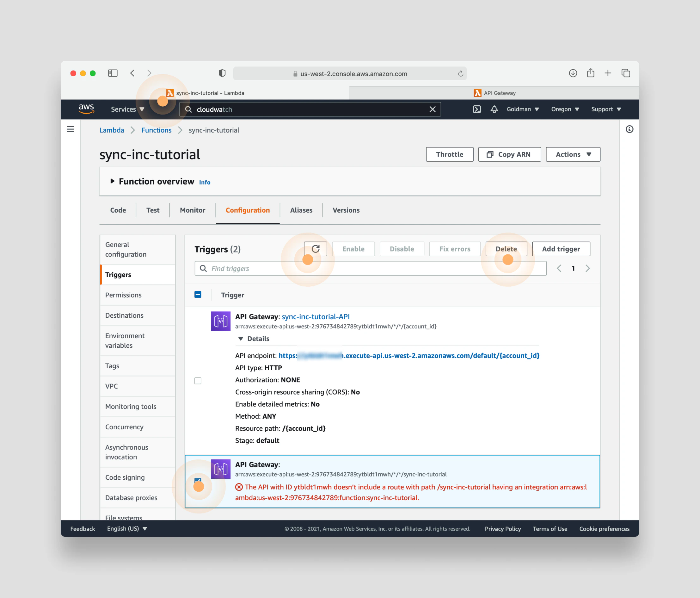This screenshot has width=700, height=598.
Task: Open the Support dropdown
Action: click(x=606, y=109)
